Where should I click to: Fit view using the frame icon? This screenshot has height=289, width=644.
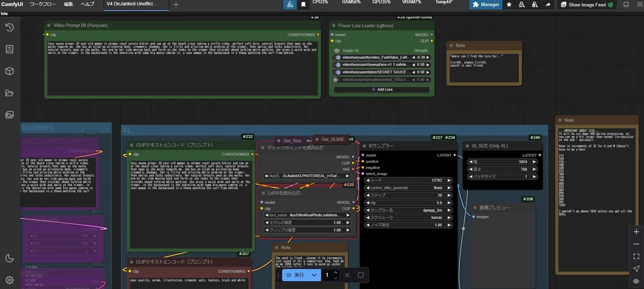point(636,257)
